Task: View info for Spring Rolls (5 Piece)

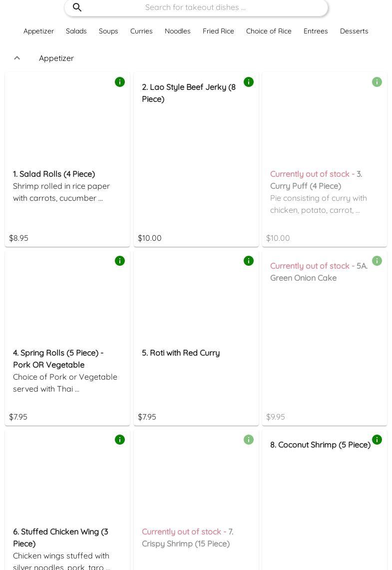Action: (120, 261)
